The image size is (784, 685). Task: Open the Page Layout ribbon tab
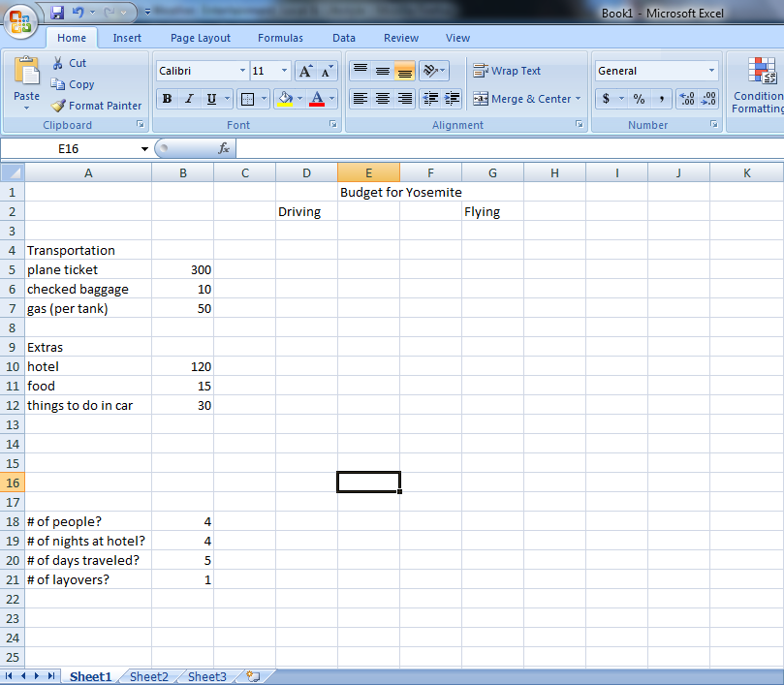coord(201,38)
